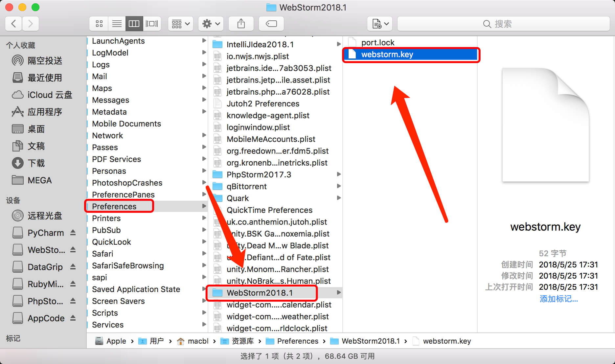
Task: Open the item arrangement dropdown
Action: (181, 24)
